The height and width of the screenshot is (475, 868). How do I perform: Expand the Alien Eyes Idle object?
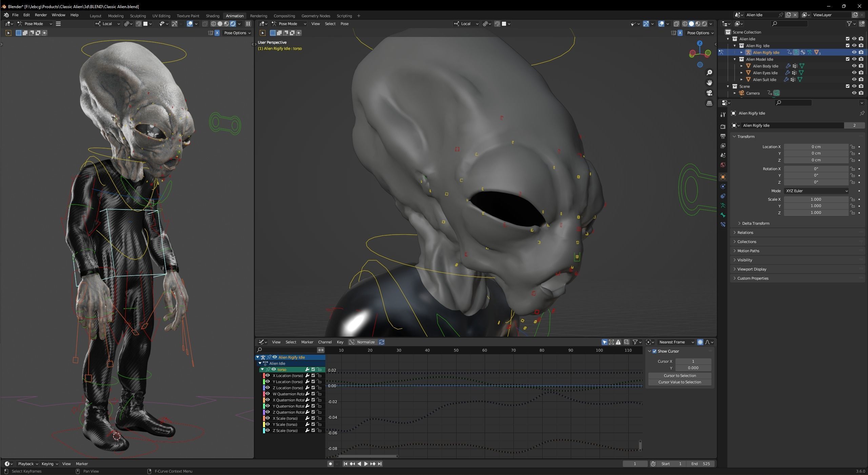tap(741, 73)
